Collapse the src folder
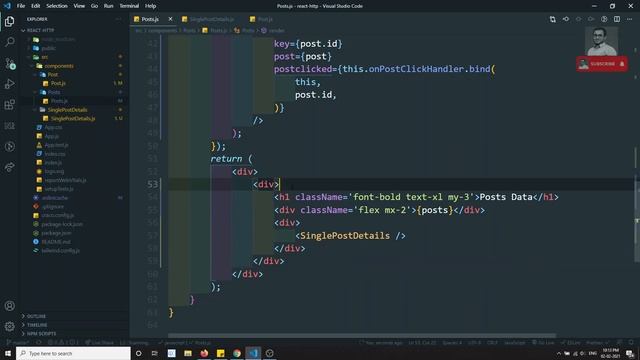This screenshot has width=640, height=360. click(x=44, y=57)
